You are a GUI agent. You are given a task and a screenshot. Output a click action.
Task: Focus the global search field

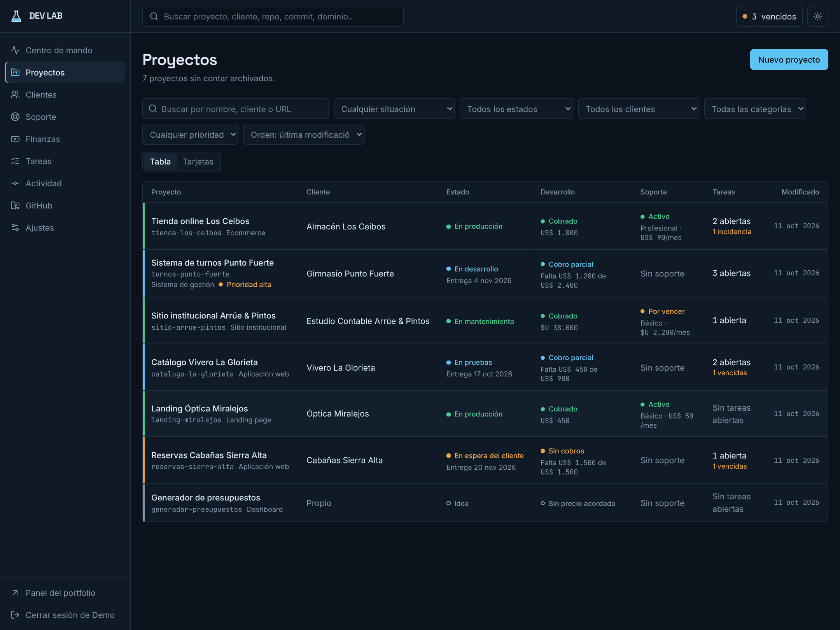click(273, 16)
